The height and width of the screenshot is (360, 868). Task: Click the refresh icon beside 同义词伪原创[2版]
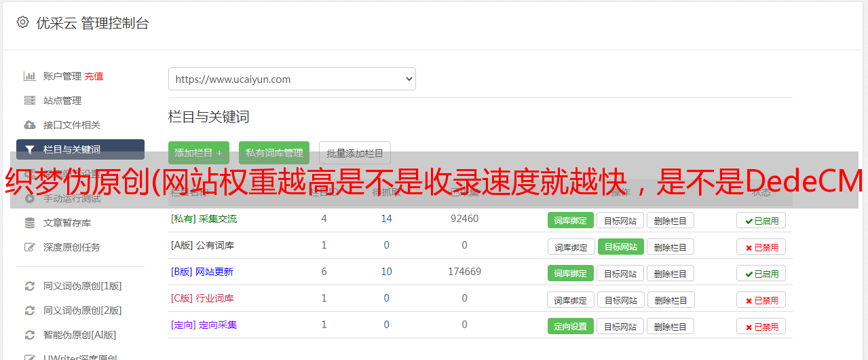pyautogui.click(x=29, y=310)
